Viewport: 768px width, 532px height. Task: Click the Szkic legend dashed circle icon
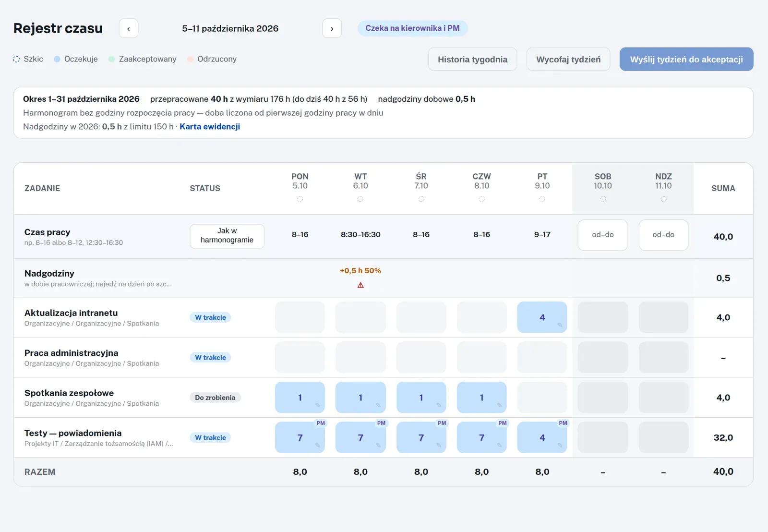(x=16, y=59)
